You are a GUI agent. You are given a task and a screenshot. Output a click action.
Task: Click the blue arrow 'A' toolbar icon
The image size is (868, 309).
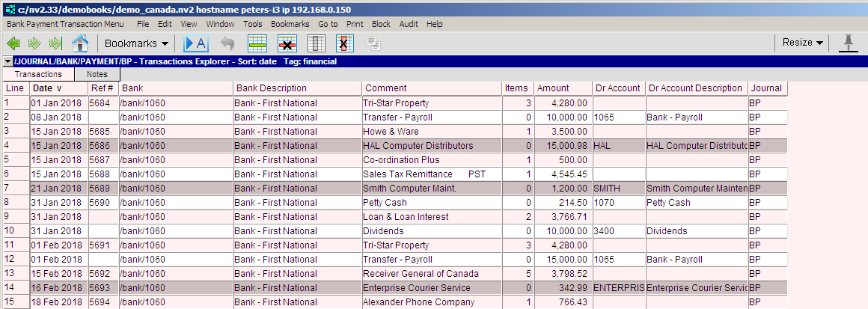(x=195, y=43)
